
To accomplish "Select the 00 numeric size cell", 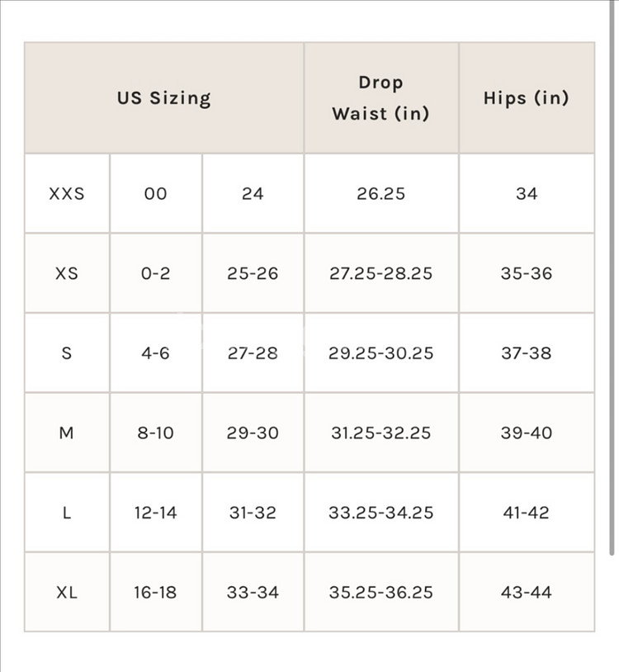I will tap(155, 194).
